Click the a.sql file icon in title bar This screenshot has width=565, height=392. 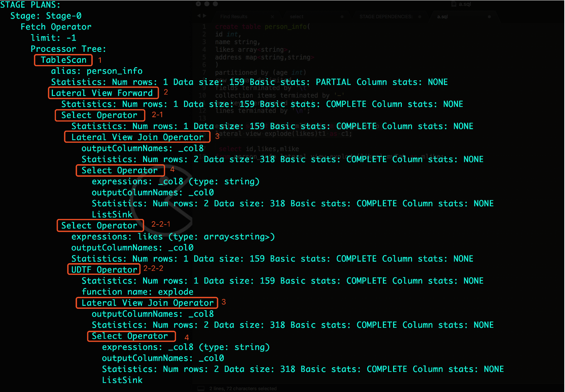(x=454, y=4)
